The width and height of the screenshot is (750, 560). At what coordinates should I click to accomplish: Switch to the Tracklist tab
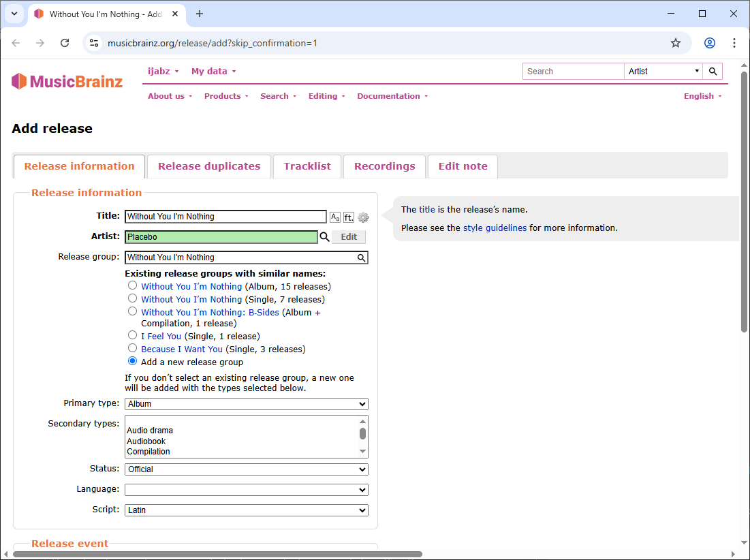[x=307, y=166]
